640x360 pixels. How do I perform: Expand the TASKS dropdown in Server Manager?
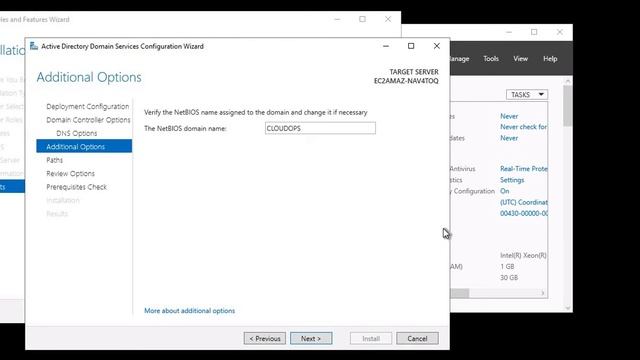(527, 95)
